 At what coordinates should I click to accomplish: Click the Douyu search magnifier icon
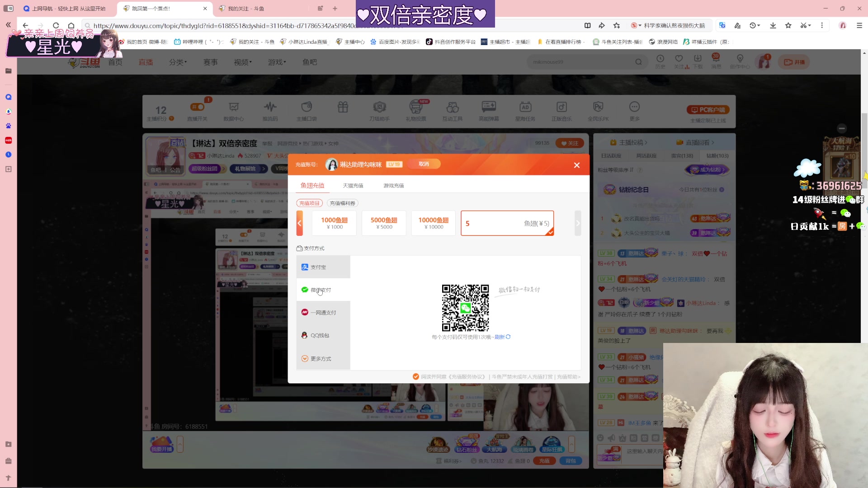tap(638, 62)
